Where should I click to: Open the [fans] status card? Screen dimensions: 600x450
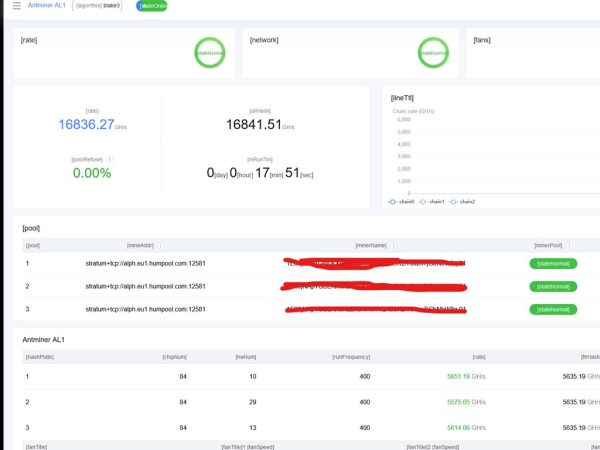tap(533, 53)
